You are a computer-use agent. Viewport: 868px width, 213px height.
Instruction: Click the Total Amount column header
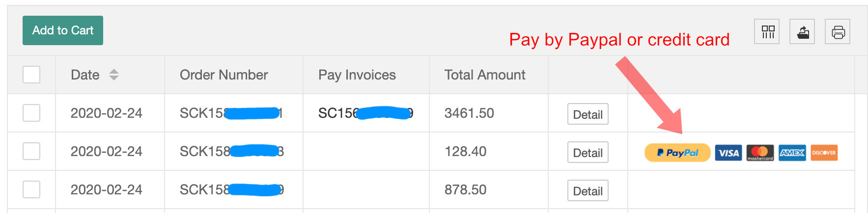485,75
